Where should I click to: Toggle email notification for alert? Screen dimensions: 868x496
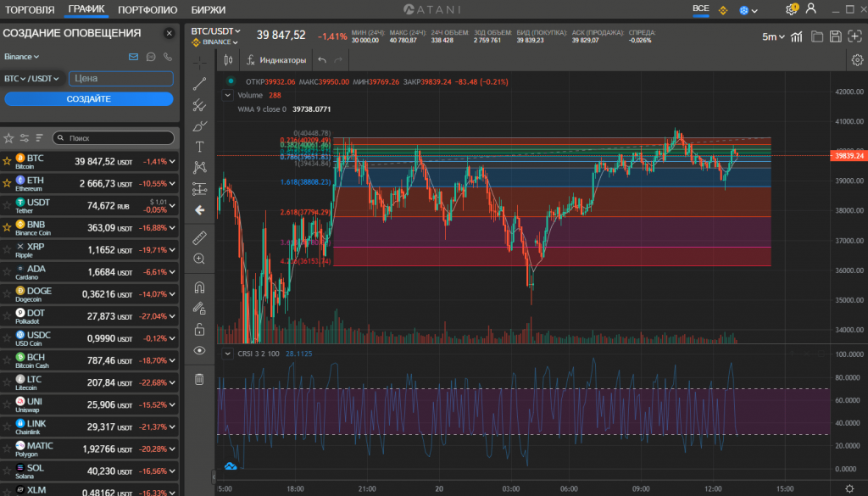click(133, 57)
